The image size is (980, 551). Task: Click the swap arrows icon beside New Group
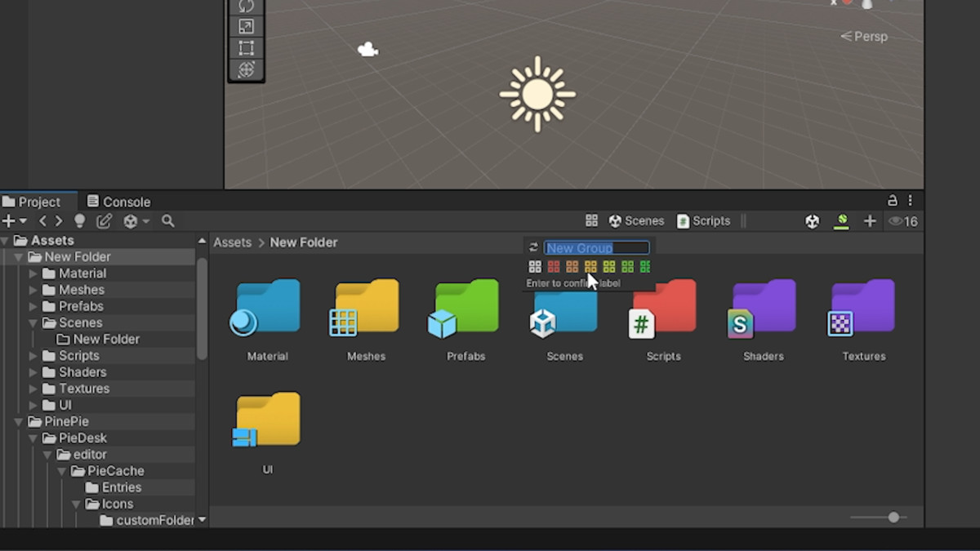tap(534, 247)
